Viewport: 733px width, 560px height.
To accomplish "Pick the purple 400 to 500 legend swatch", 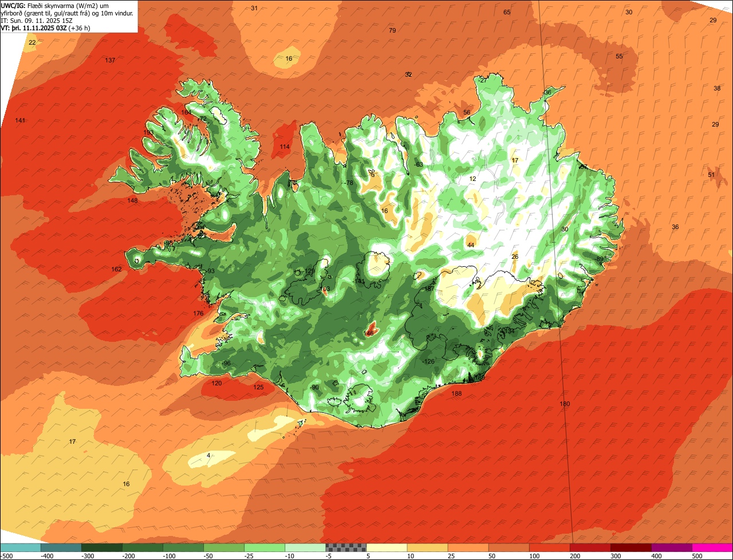I will pos(672,547).
